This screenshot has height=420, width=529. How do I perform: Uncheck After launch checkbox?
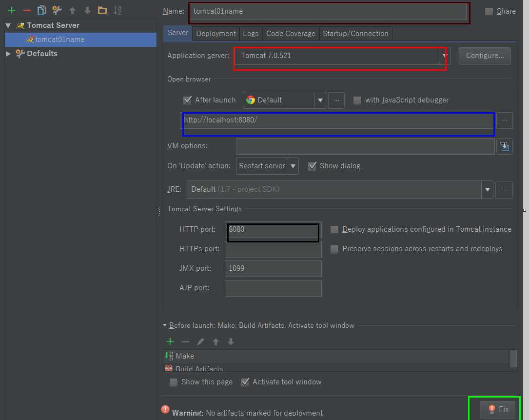point(187,100)
